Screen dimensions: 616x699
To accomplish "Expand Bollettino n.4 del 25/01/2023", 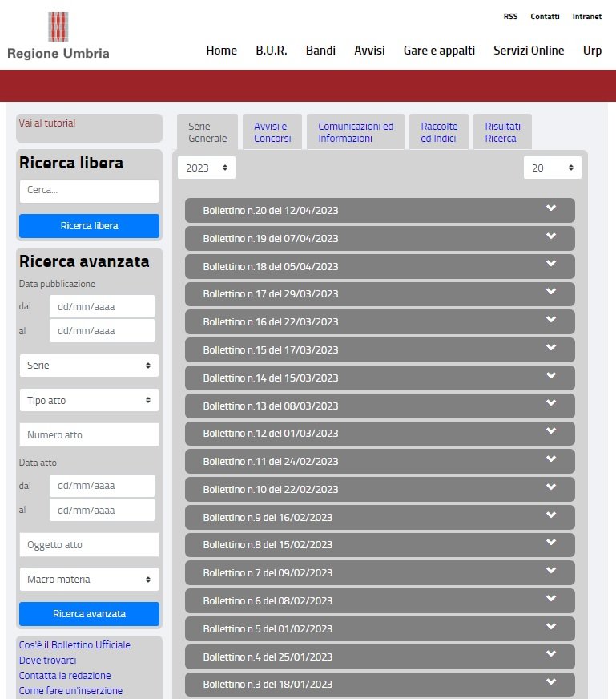I will click(x=380, y=657).
